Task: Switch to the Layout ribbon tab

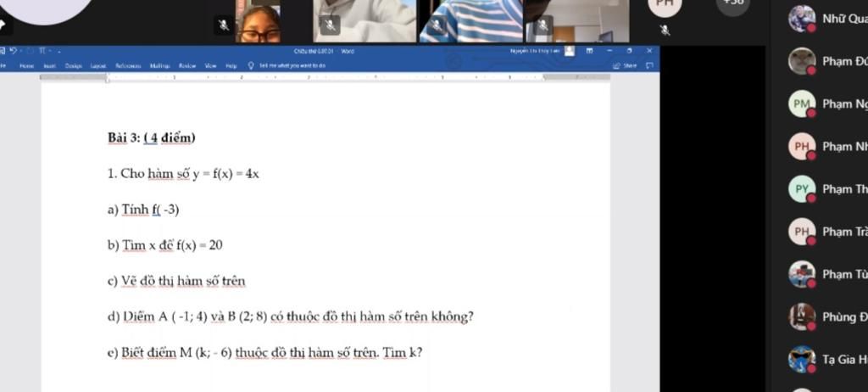Action: (x=98, y=65)
